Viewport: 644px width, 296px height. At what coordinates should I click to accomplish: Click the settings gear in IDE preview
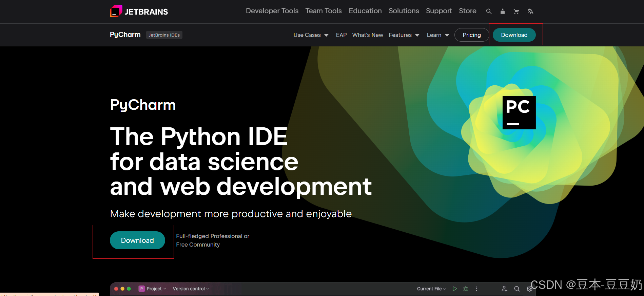pos(529,289)
